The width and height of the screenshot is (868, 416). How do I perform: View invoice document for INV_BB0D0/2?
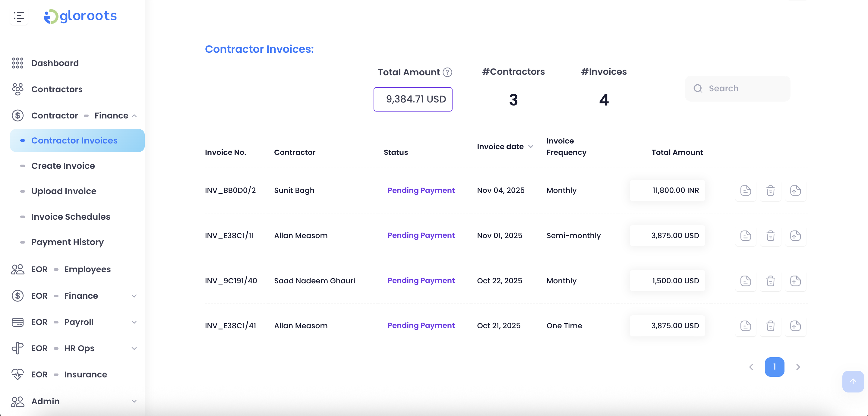coord(745,190)
